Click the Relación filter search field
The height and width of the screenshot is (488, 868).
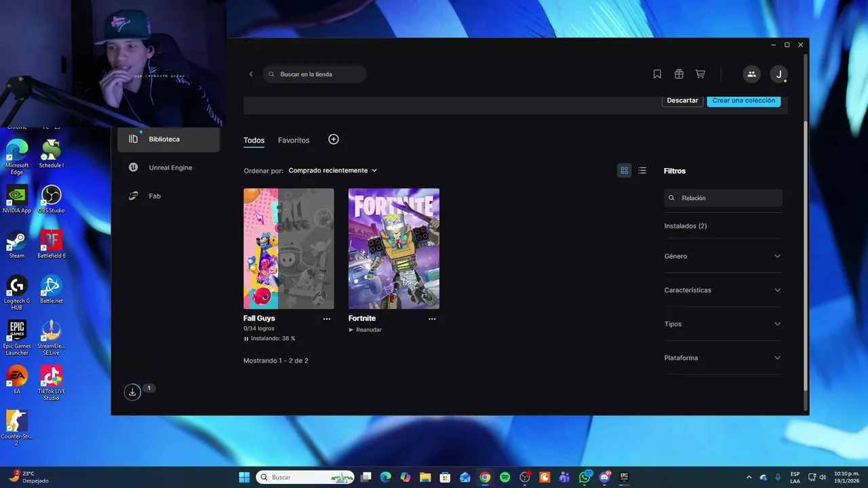pyautogui.click(x=723, y=198)
